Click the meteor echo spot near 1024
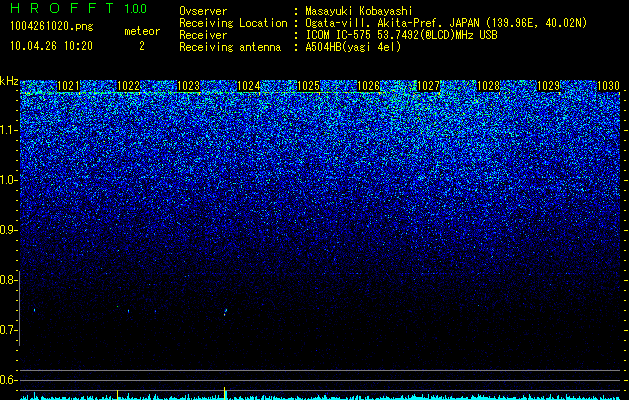The width and height of the screenshot is (629, 400). (x=225, y=312)
